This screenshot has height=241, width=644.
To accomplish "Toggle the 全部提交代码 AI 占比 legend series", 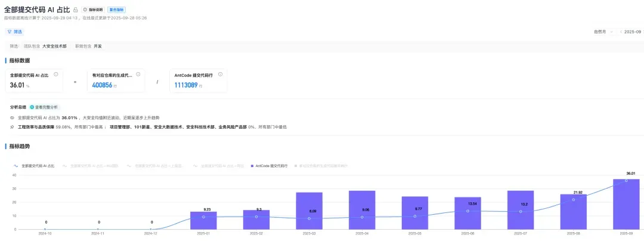I will coord(33,166).
